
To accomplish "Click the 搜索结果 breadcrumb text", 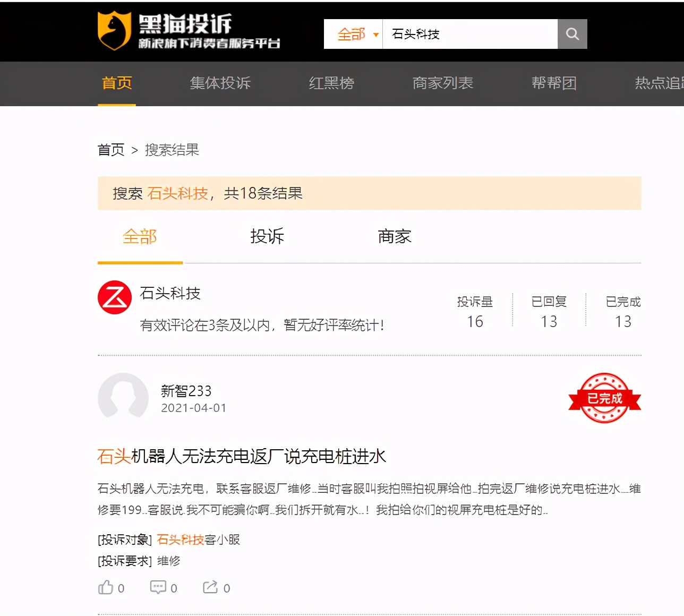I will pyautogui.click(x=172, y=150).
